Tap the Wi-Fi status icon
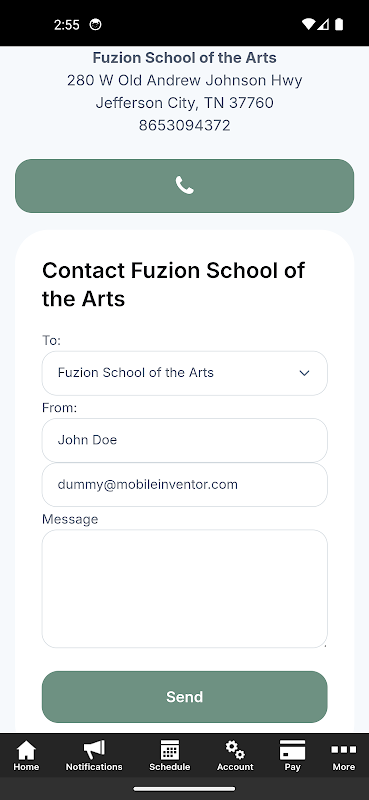This screenshot has height=800, width=369. click(308, 24)
